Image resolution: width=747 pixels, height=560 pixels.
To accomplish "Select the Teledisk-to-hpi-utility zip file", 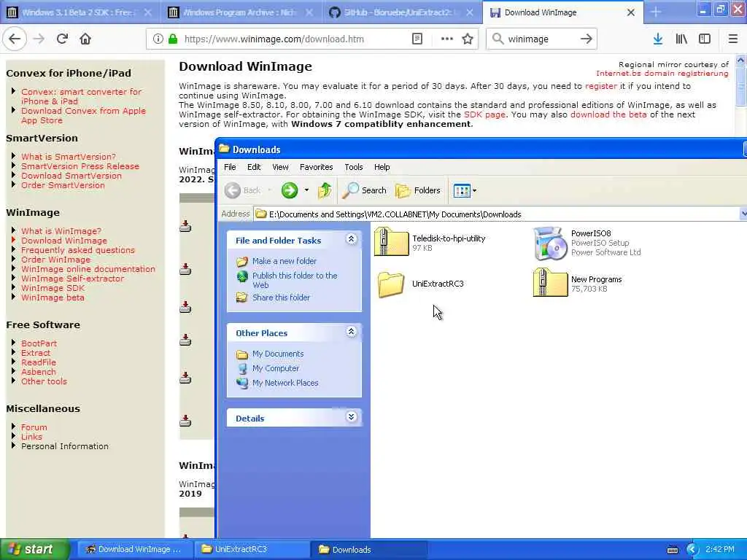I will pyautogui.click(x=430, y=242).
